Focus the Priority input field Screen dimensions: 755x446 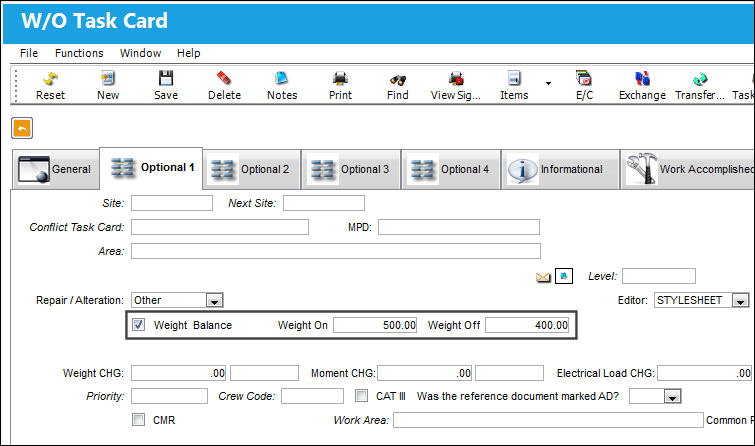pos(169,396)
